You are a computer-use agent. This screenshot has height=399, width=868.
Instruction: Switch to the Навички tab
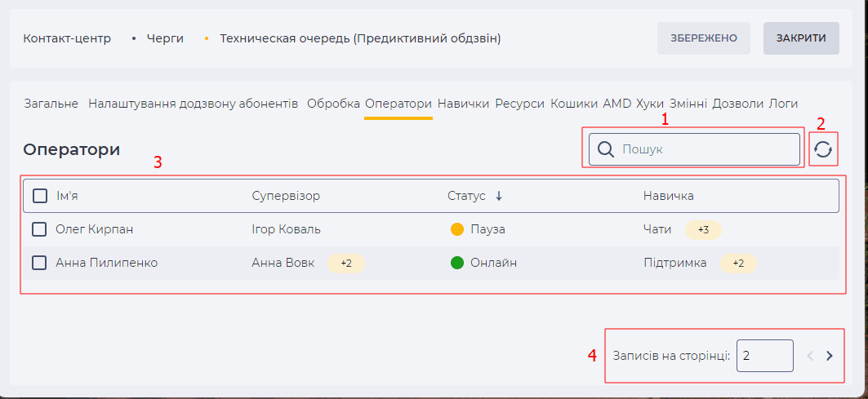pyautogui.click(x=463, y=104)
